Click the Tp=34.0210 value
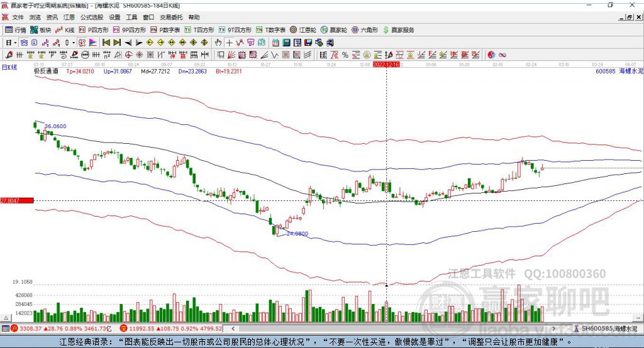644x348 pixels. point(80,71)
